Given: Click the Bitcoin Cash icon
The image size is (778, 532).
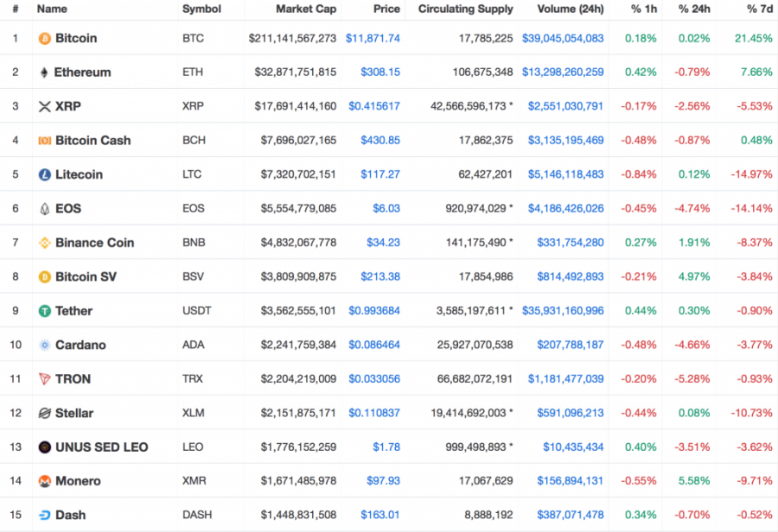Looking at the screenshot, I should pyautogui.click(x=45, y=140).
